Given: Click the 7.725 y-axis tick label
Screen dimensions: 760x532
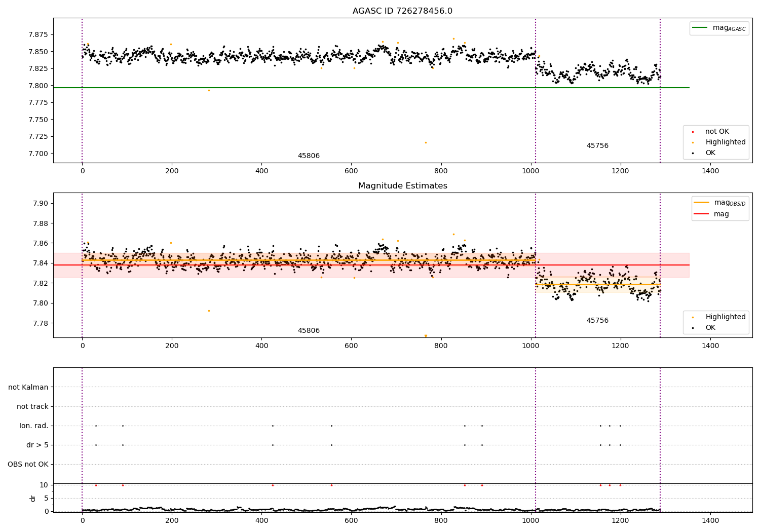Looking at the screenshot, I should (x=39, y=137).
